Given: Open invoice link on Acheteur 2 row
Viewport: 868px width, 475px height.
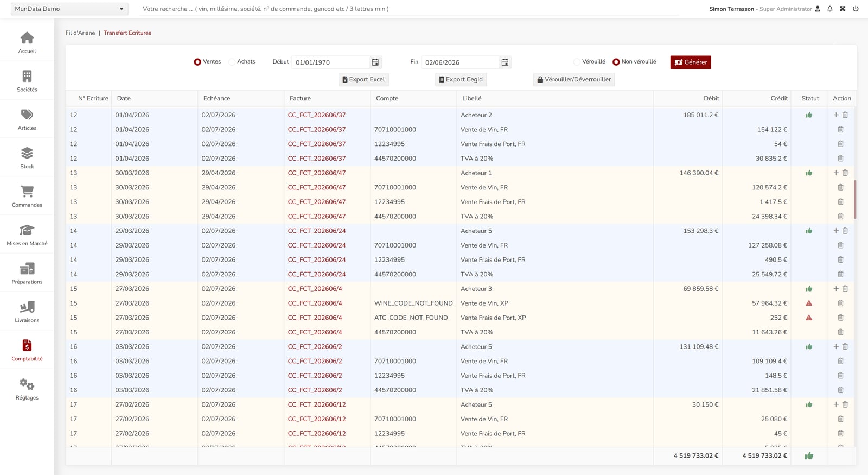Looking at the screenshot, I should (316, 115).
